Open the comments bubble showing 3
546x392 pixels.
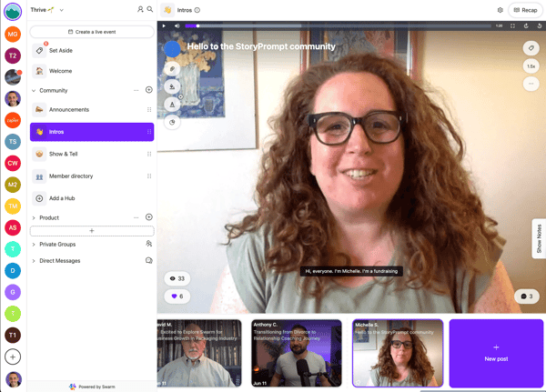coord(527,297)
